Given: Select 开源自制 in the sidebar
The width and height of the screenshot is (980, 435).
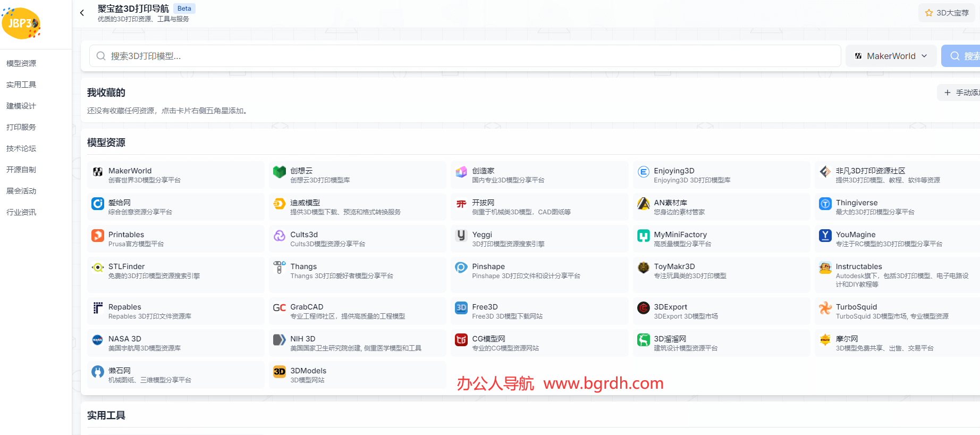Looking at the screenshot, I should 21,170.
